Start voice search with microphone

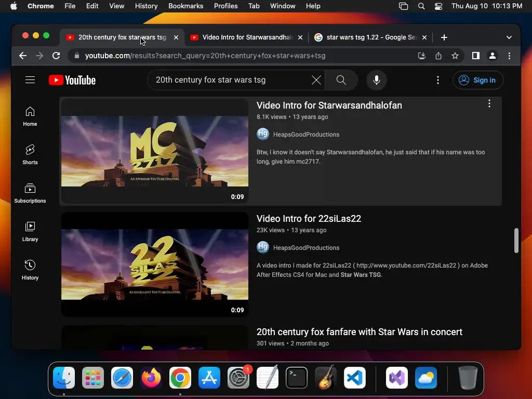pyautogui.click(x=376, y=80)
